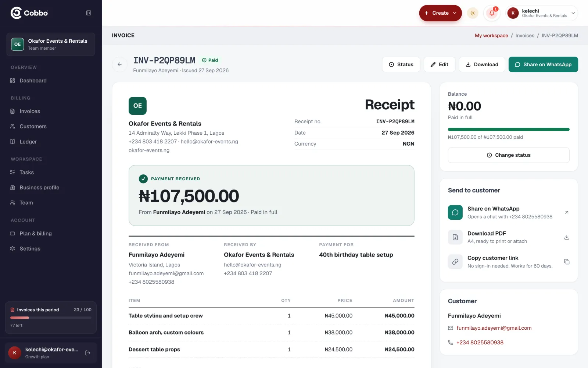Download the invoice
Screen dimensions: 588x368
pos(482,64)
